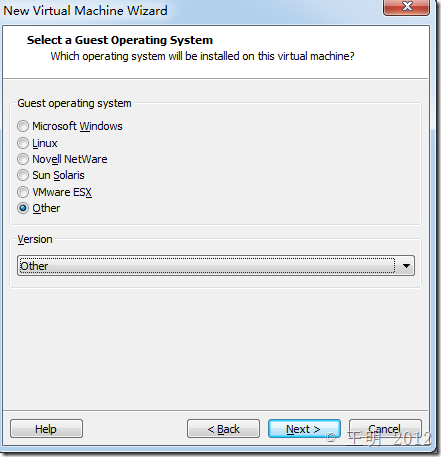Open the Version dropdown arrow
This screenshot has height=457, width=441.
406,266
